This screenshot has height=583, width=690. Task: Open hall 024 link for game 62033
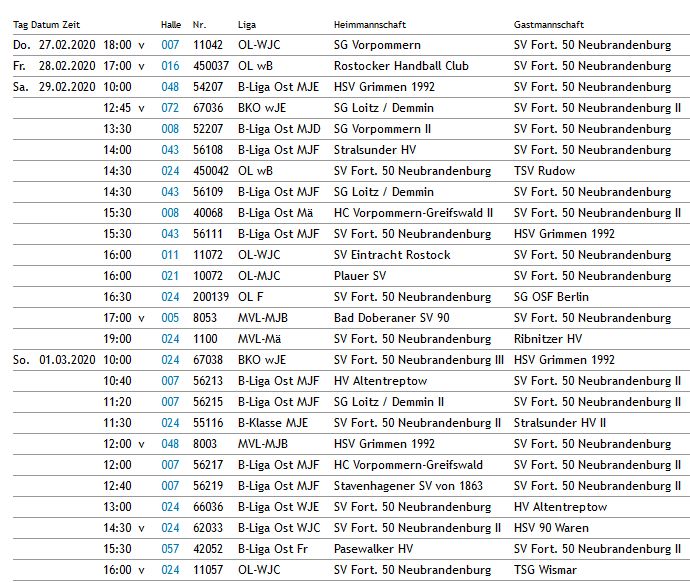pyautogui.click(x=170, y=528)
